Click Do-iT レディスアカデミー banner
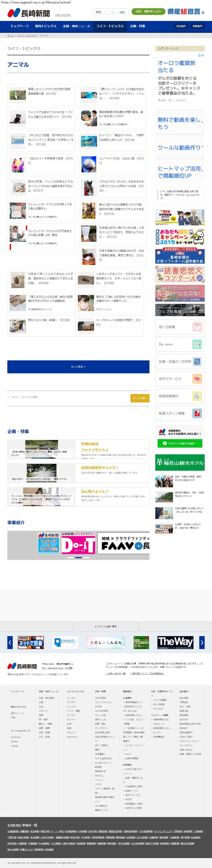Viewport: 212px width, 868px height. pyautogui.click(x=79, y=543)
